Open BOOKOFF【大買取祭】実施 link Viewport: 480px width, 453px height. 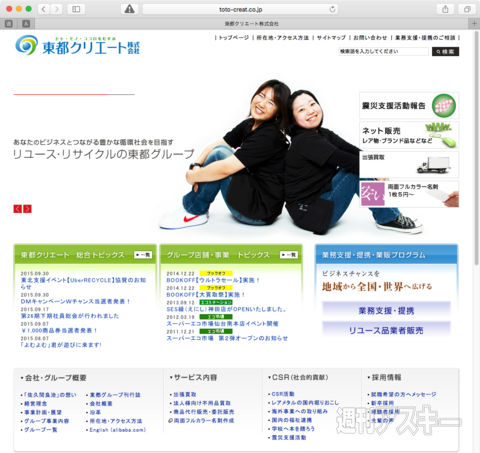pyautogui.click(x=206, y=295)
